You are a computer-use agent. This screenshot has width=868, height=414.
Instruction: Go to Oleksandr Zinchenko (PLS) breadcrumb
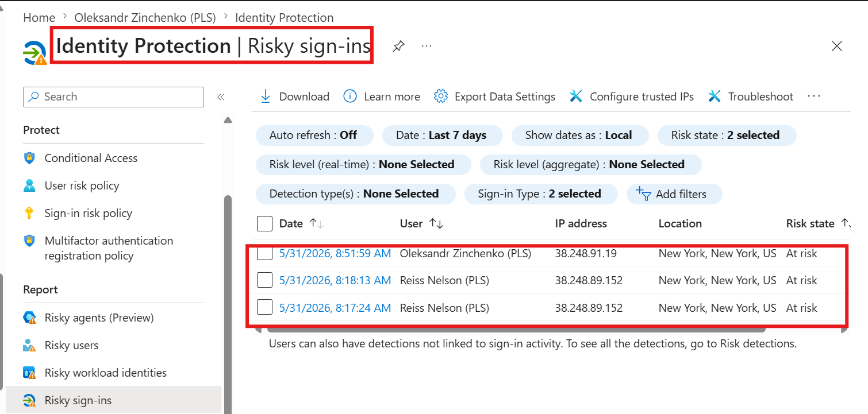pos(145,18)
